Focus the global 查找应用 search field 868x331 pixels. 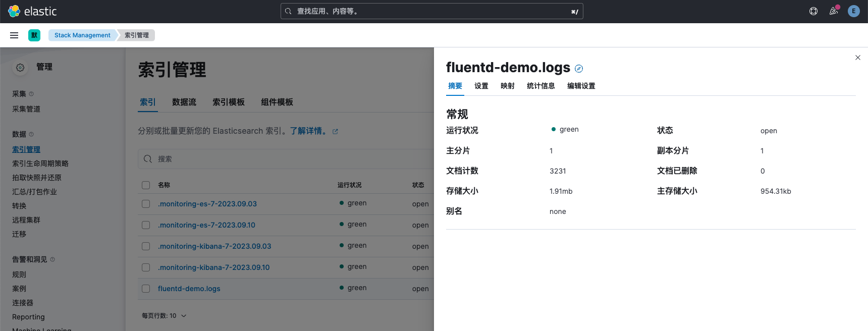pyautogui.click(x=432, y=11)
